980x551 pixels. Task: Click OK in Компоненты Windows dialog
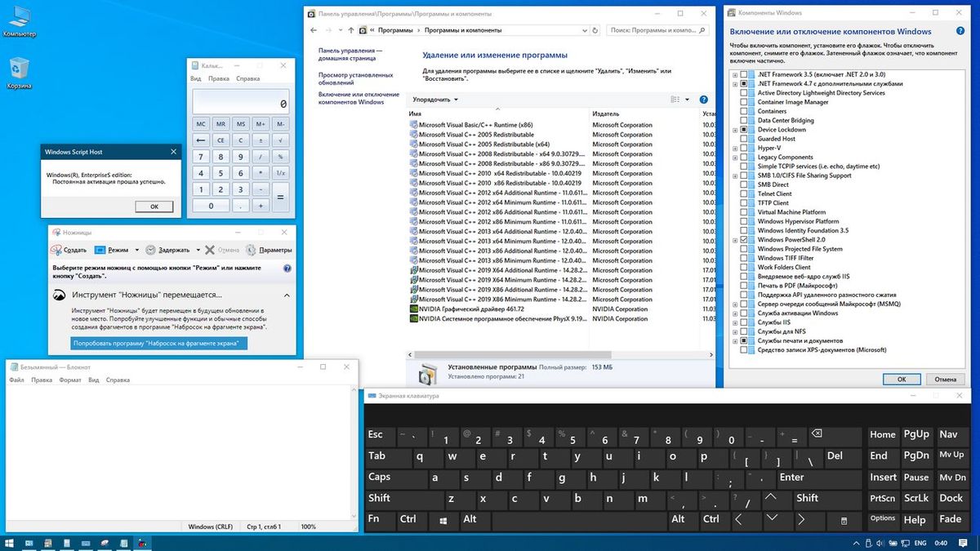click(902, 379)
